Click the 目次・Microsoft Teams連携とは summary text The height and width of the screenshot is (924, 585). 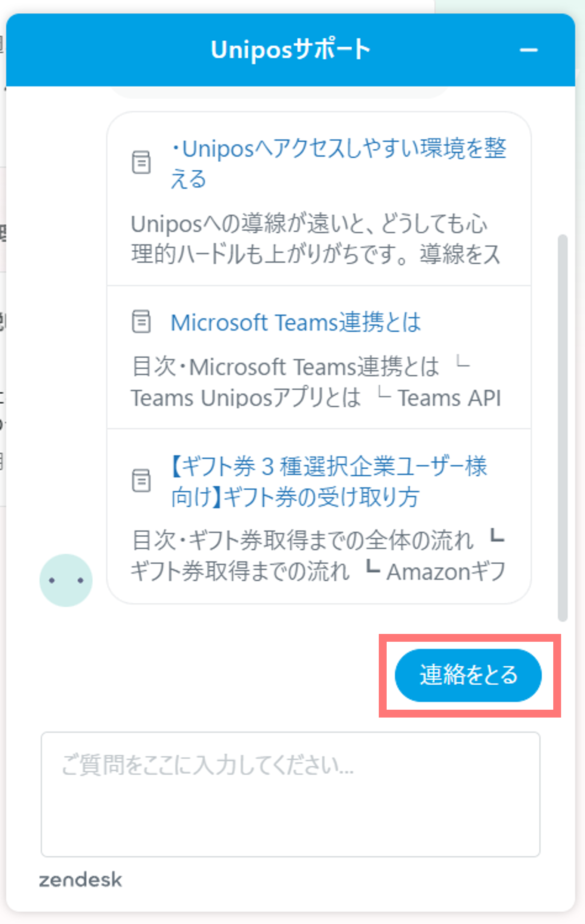(285, 367)
